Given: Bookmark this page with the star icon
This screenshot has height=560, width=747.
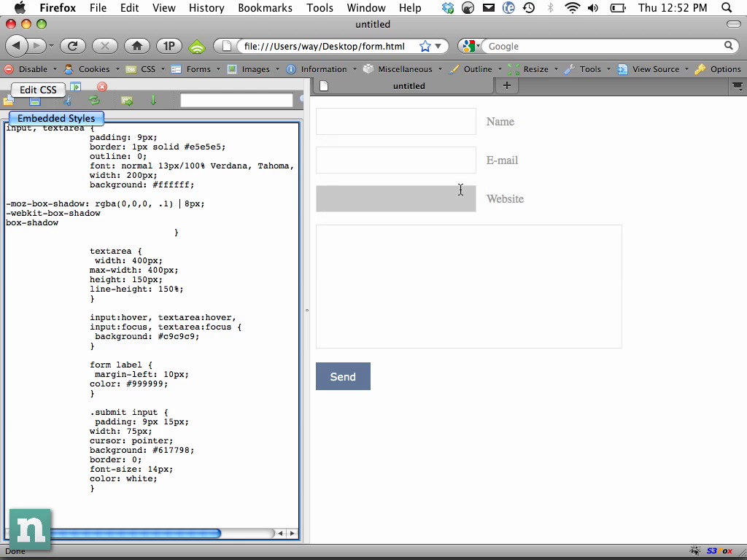Looking at the screenshot, I should tap(425, 46).
